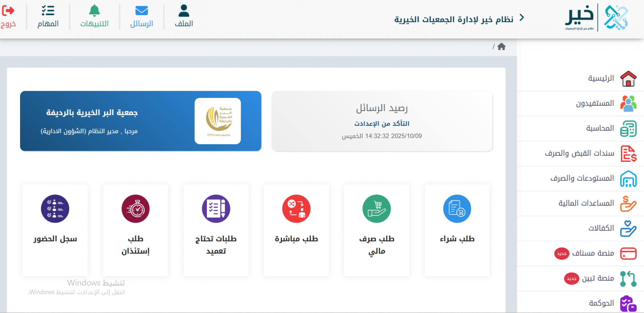
Task: Click the purchase request (طلب شراء) icon
Action: 457,209
